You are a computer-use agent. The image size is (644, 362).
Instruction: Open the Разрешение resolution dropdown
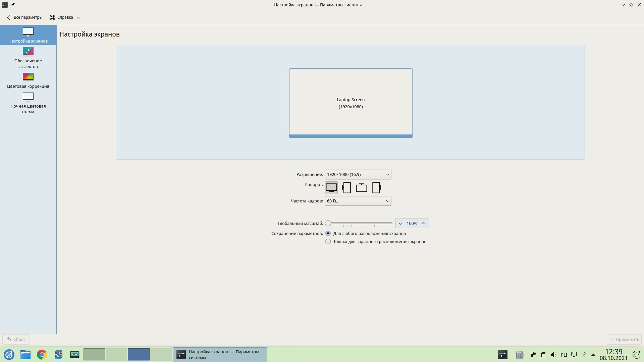click(x=358, y=174)
